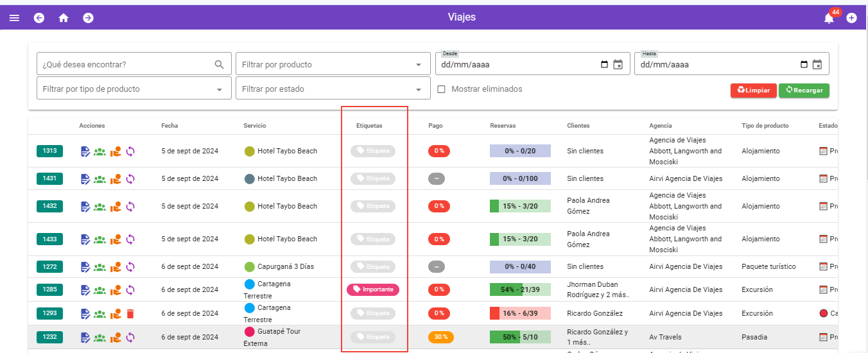
Task: Expand Filtrar por producto dropdown
Action: click(333, 65)
